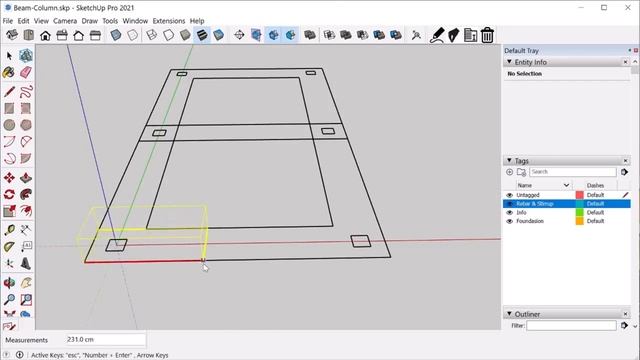Activate the Orbit tool
The image size is (640, 360).
tap(9, 282)
